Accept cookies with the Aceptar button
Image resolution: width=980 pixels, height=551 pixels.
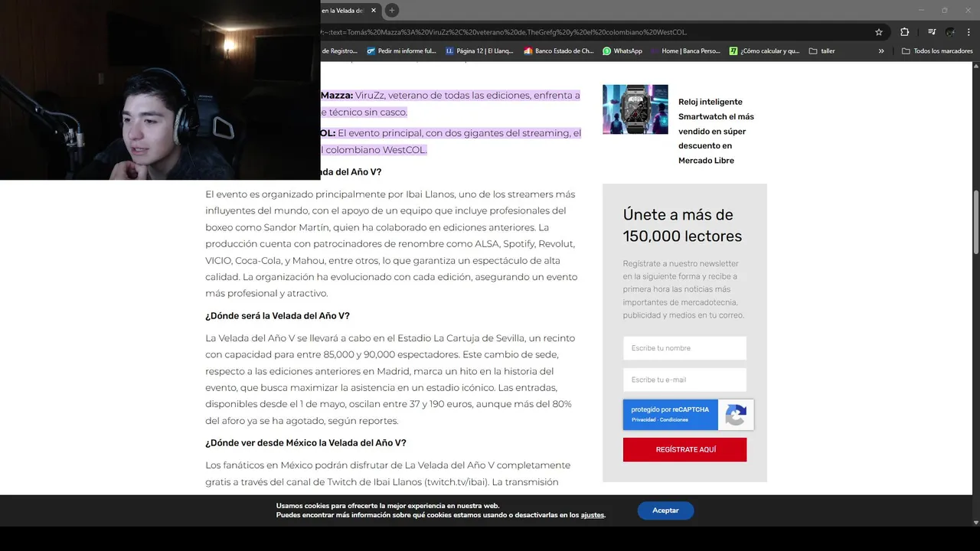(665, 510)
